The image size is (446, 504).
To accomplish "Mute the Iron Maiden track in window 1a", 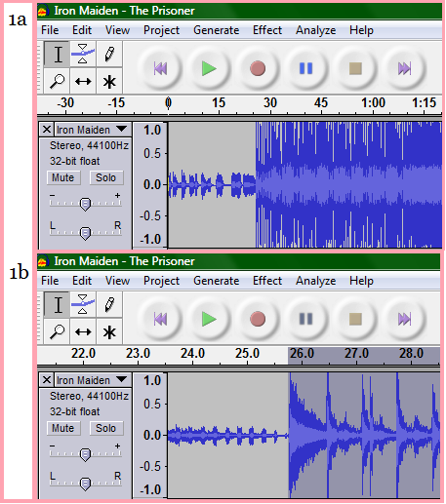I will [63, 177].
